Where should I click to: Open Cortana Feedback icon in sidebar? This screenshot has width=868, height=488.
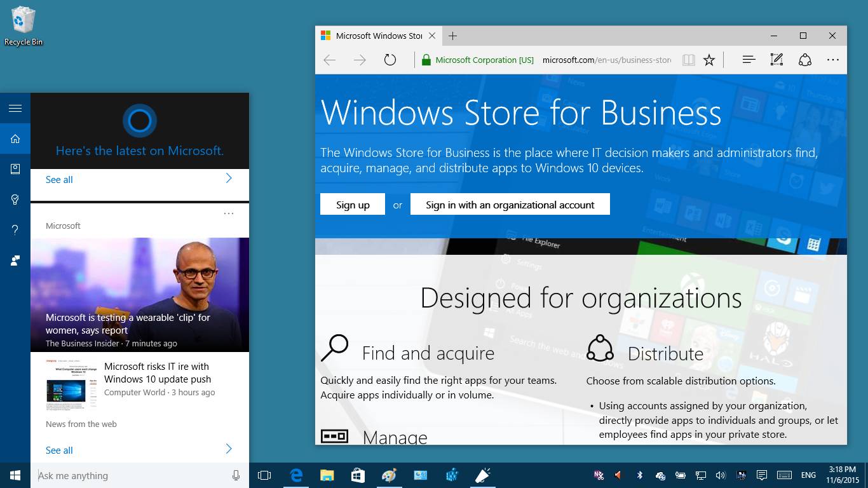click(x=15, y=261)
